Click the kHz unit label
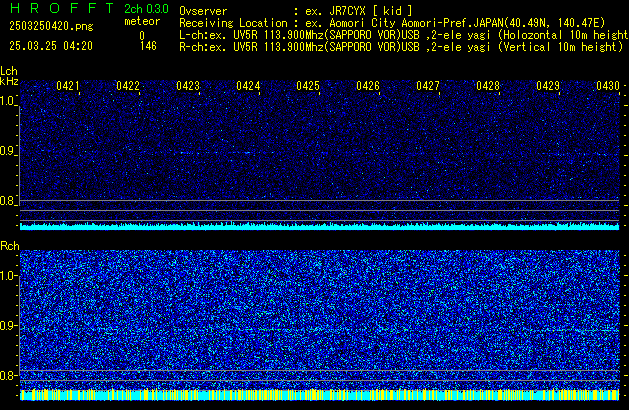This screenshot has width=629, height=410. [x=9, y=81]
